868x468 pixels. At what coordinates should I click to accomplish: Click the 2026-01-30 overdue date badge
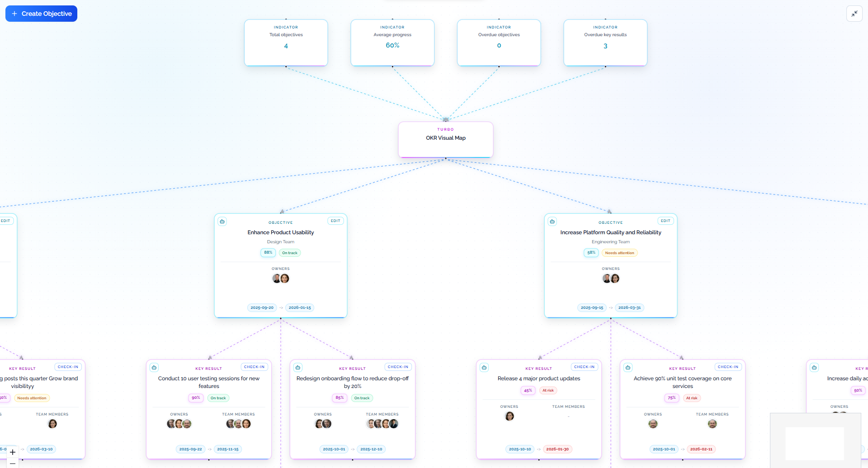pos(557,449)
